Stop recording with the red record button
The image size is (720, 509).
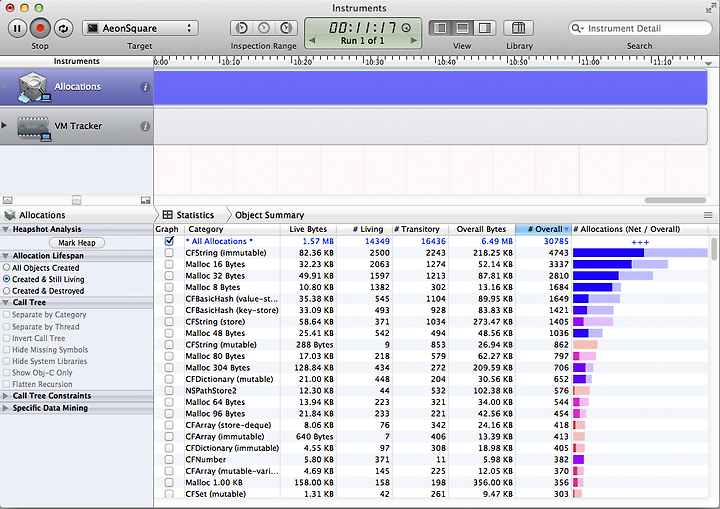coord(40,28)
